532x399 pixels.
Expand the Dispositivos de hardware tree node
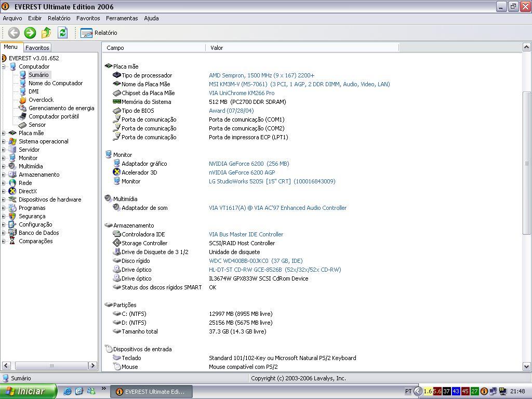4,200
